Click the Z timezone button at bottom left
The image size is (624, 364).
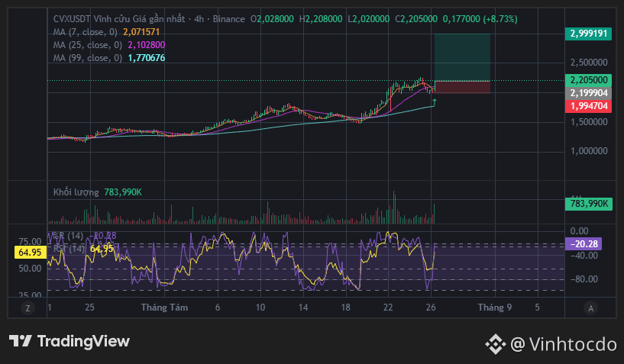[x=27, y=308]
